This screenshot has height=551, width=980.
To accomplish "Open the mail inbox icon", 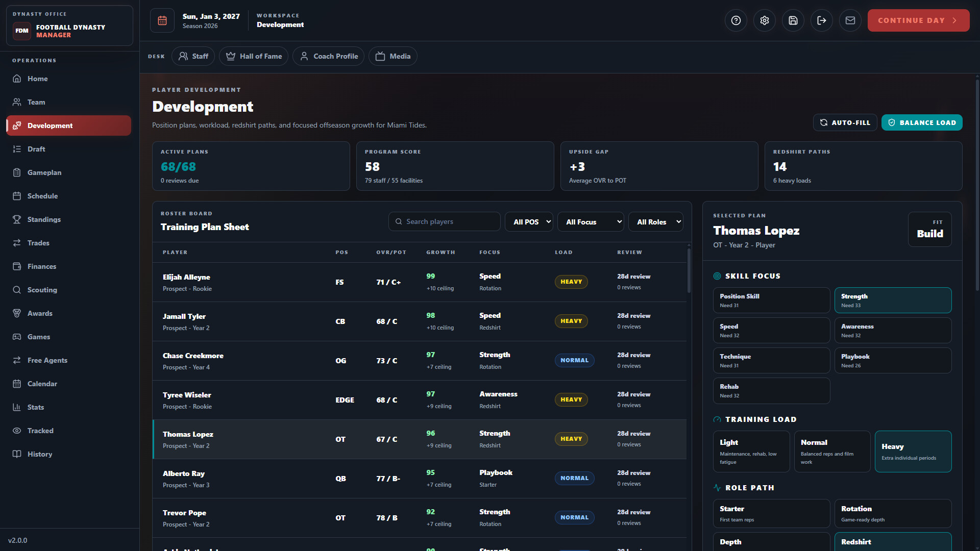I will pos(850,20).
